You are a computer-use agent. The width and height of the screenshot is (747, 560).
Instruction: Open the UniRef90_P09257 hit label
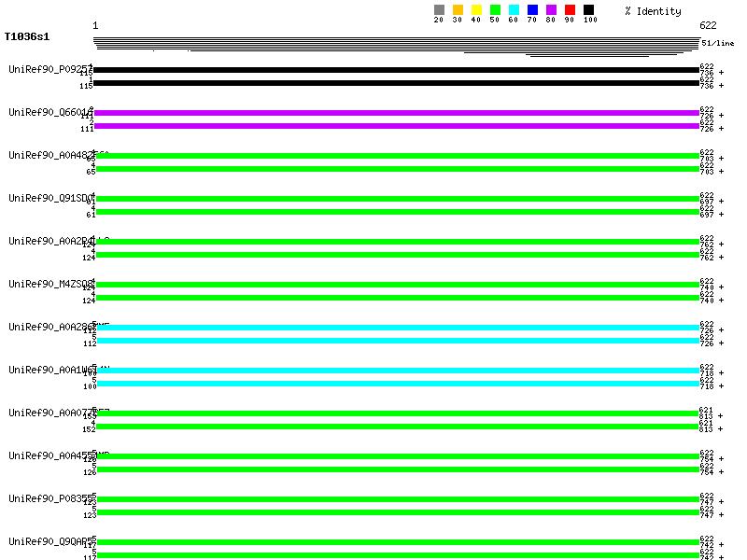tap(49, 69)
